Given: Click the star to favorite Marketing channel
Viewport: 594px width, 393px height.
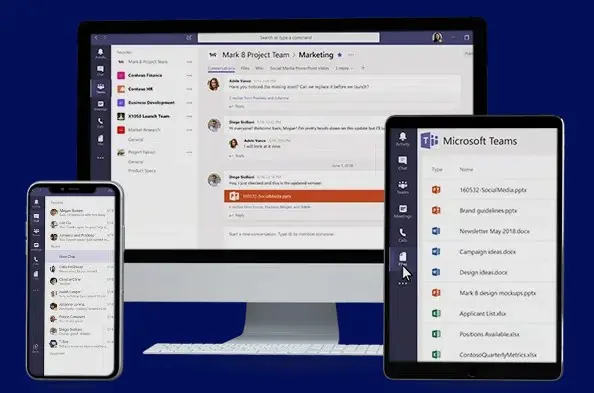Looking at the screenshot, I should [x=340, y=55].
